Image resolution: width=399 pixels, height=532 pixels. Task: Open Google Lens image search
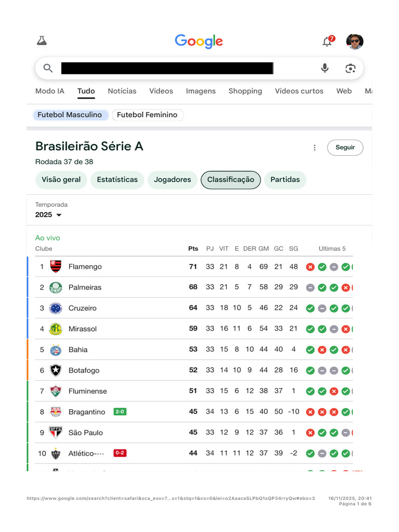[350, 68]
